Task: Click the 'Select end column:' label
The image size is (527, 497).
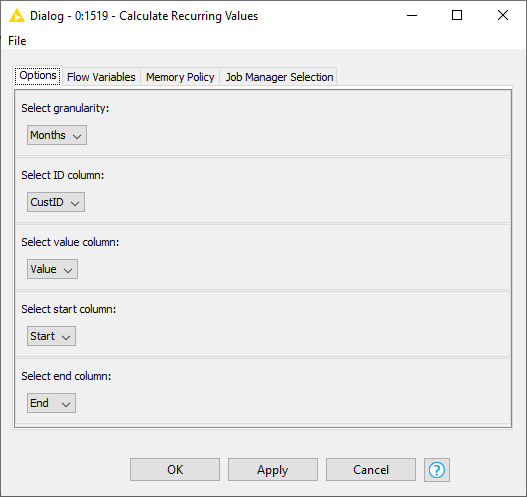Action: (x=66, y=376)
